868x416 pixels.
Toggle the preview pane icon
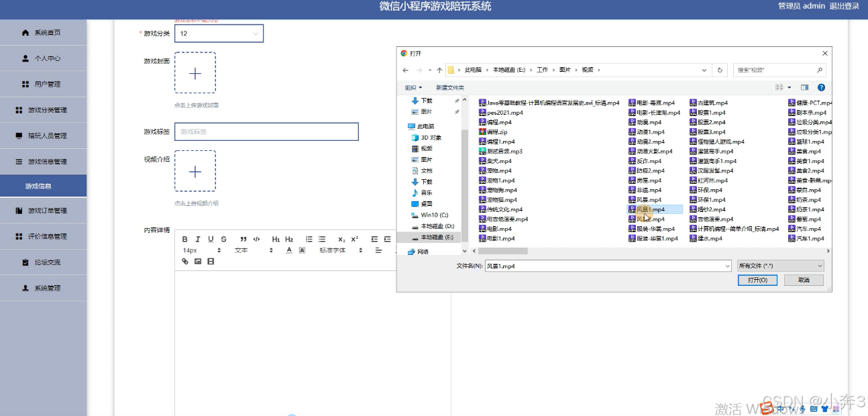click(804, 87)
